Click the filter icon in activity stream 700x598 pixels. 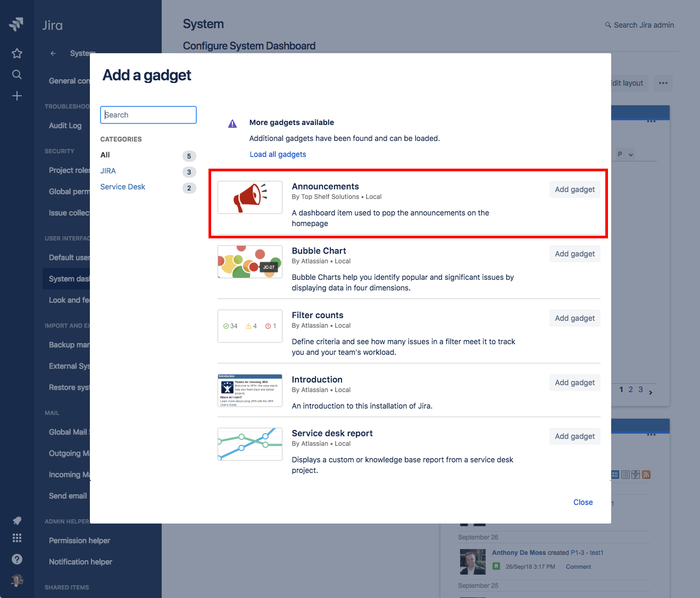point(636,475)
